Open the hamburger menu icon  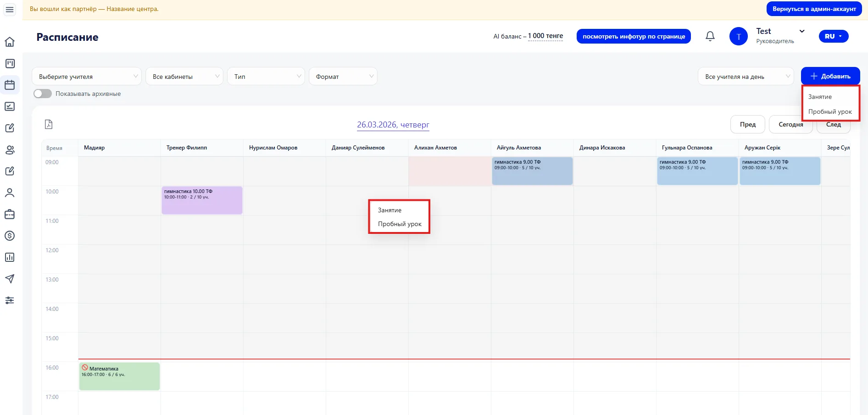pyautogui.click(x=10, y=9)
